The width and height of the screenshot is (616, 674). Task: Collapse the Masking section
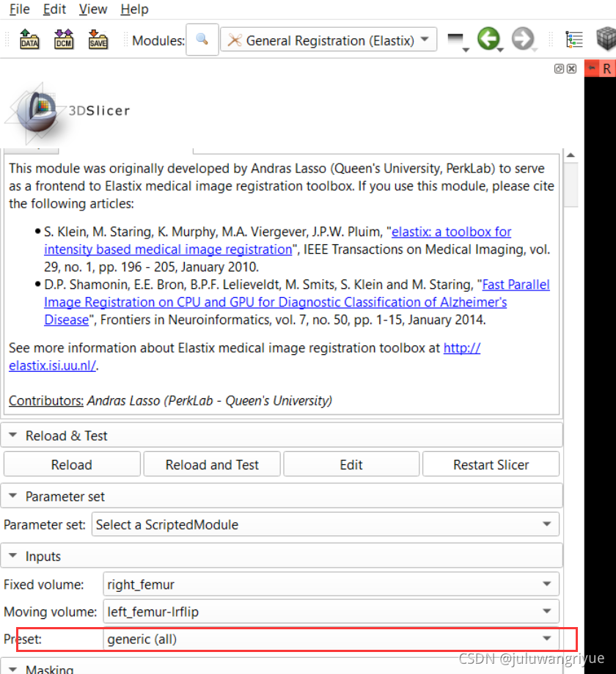[282, 667]
